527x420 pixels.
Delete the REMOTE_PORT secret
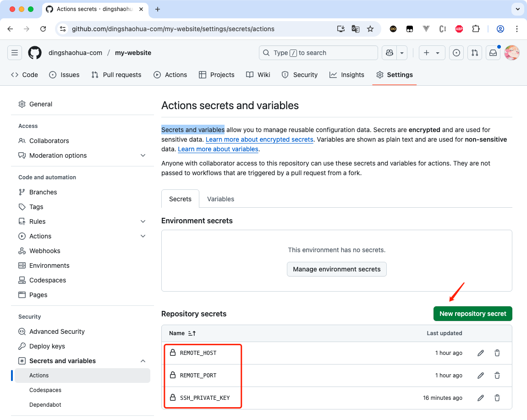(497, 376)
